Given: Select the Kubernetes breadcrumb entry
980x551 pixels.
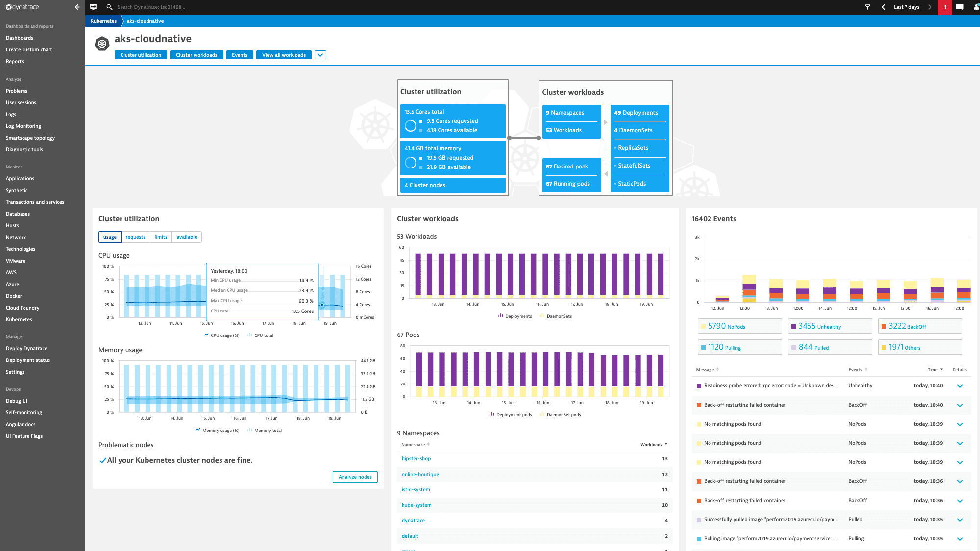Looking at the screenshot, I should (x=103, y=21).
